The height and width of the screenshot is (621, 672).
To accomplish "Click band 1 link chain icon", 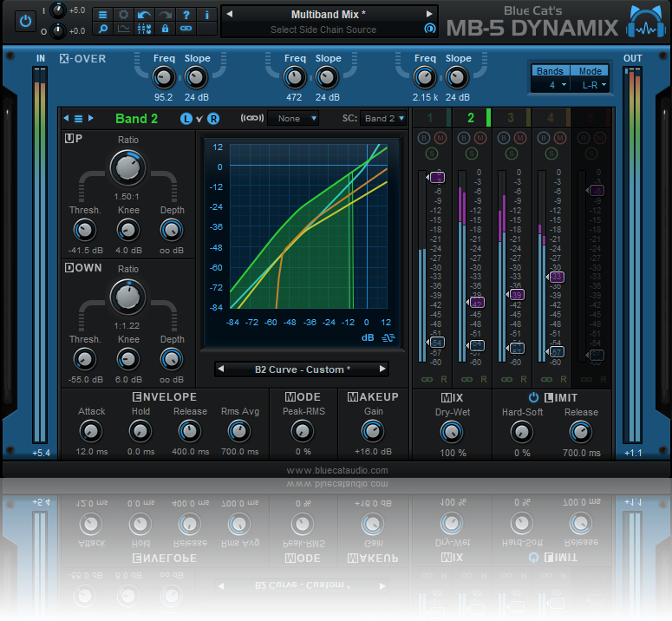I will click(x=427, y=379).
